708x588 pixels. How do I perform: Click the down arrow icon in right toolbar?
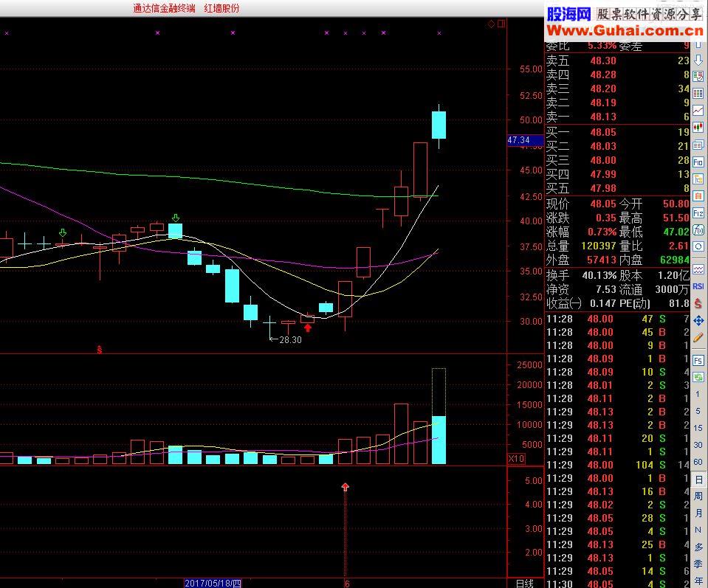click(x=698, y=60)
